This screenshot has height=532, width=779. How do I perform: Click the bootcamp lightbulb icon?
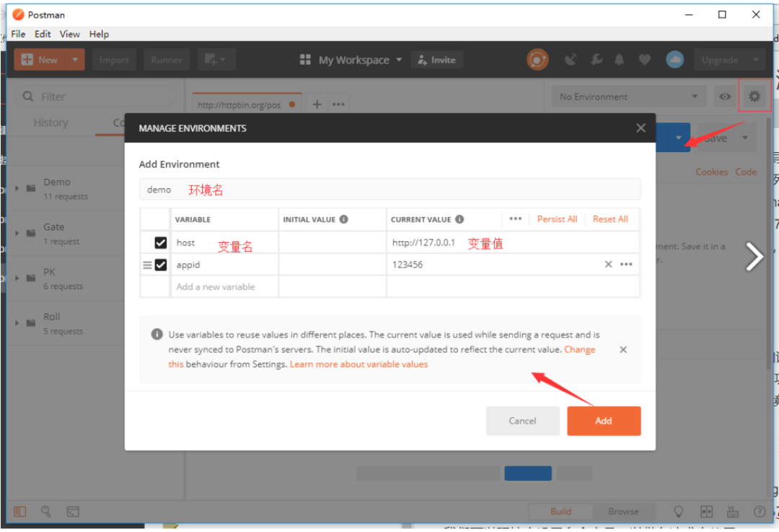coord(678,511)
